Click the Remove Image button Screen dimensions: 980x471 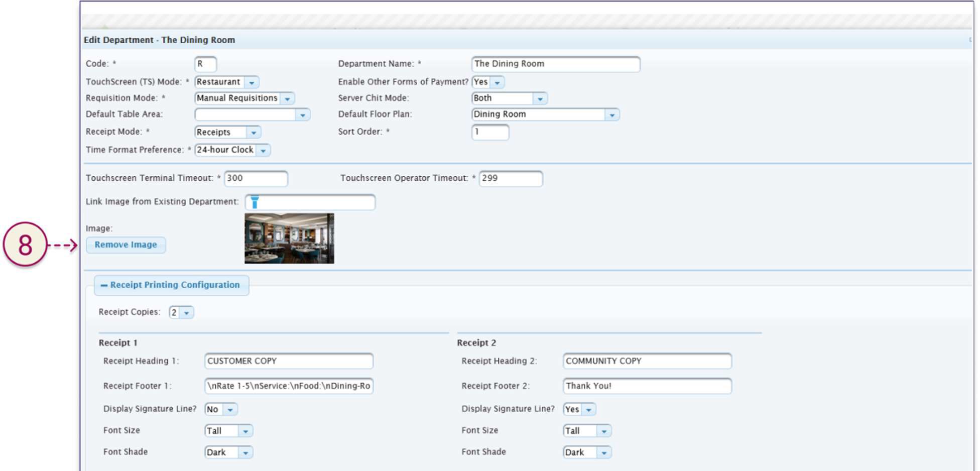pyautogui.click(x=126, y=245)
